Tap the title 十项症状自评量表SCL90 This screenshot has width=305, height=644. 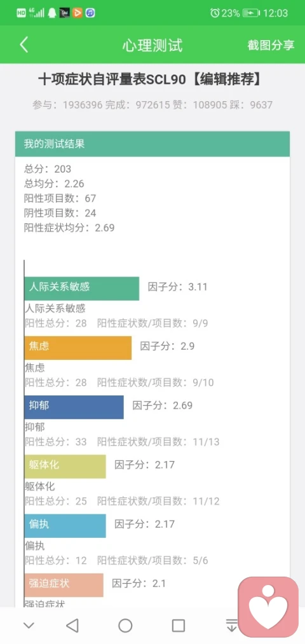click(112, 79)
